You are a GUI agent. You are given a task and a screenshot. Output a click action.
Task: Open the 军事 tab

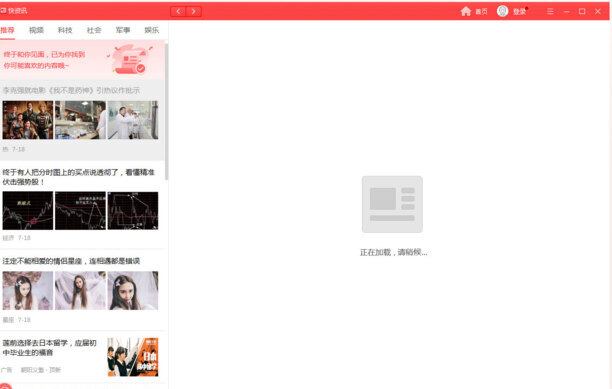pyautogui.click(x=123, y=30)
